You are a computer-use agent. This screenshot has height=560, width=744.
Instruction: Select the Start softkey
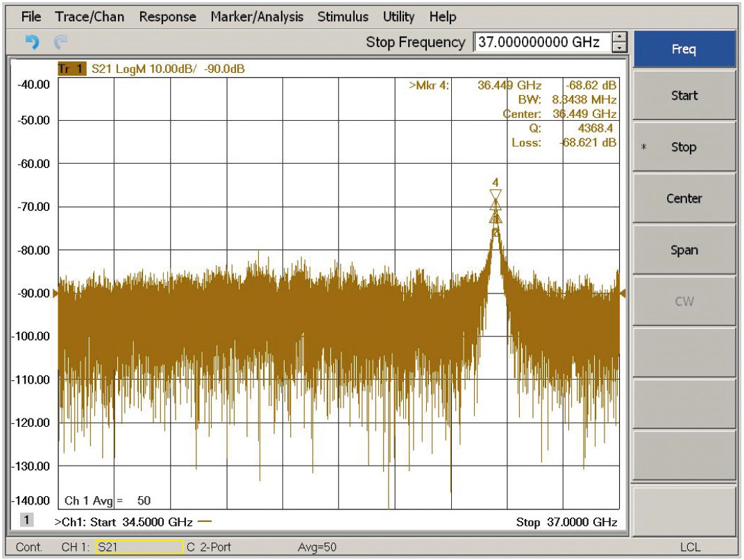click(x=684, y=95)
